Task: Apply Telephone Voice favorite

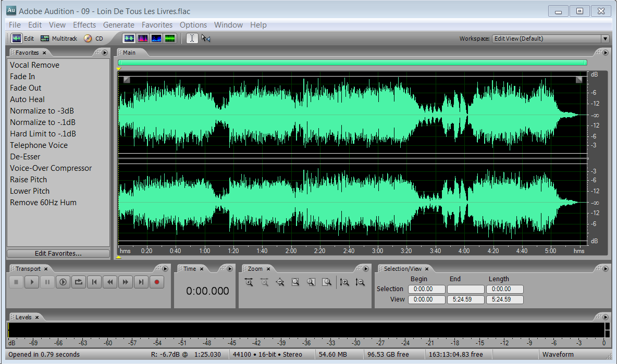Action: pos(39,145)
